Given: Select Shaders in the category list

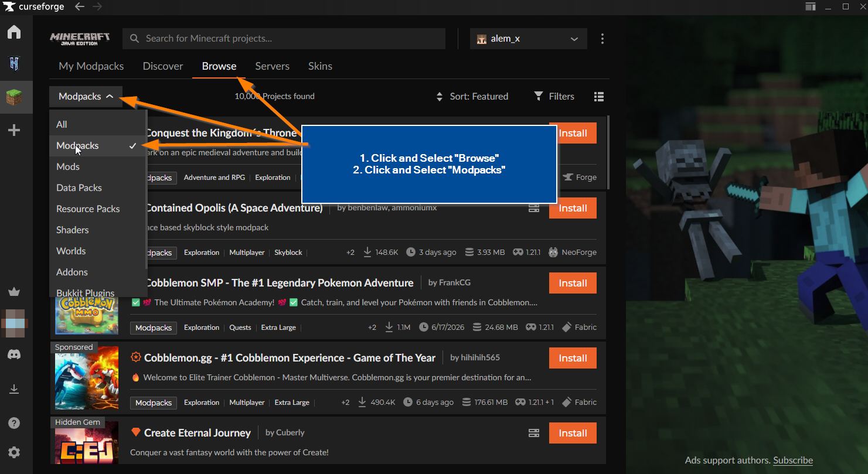Looking at the screenshot, I should 98,230.
